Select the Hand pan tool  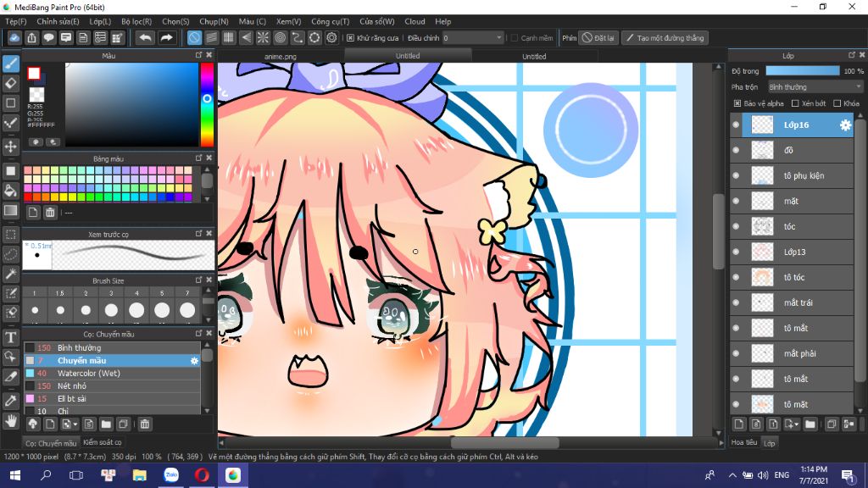(10, 421)
